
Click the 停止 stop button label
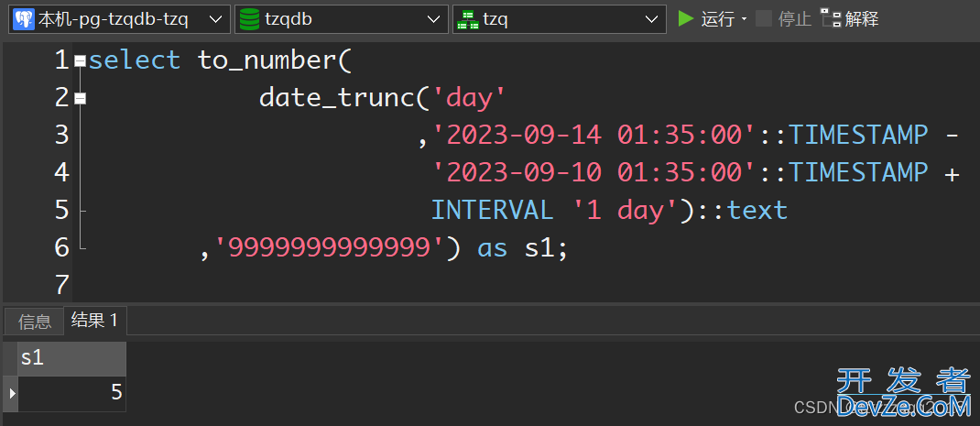pyautogui.click(x=794, y=19)
